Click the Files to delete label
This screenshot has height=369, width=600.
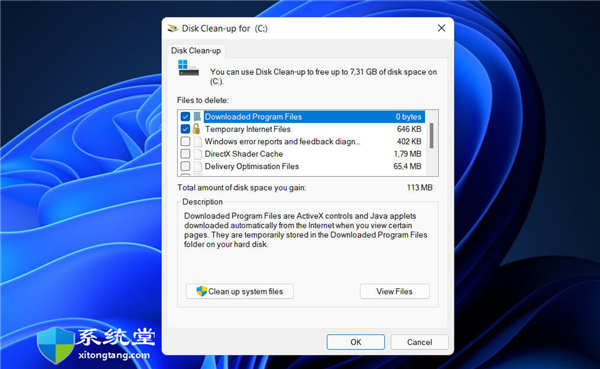pyautogui.click(x=203, y=100)
